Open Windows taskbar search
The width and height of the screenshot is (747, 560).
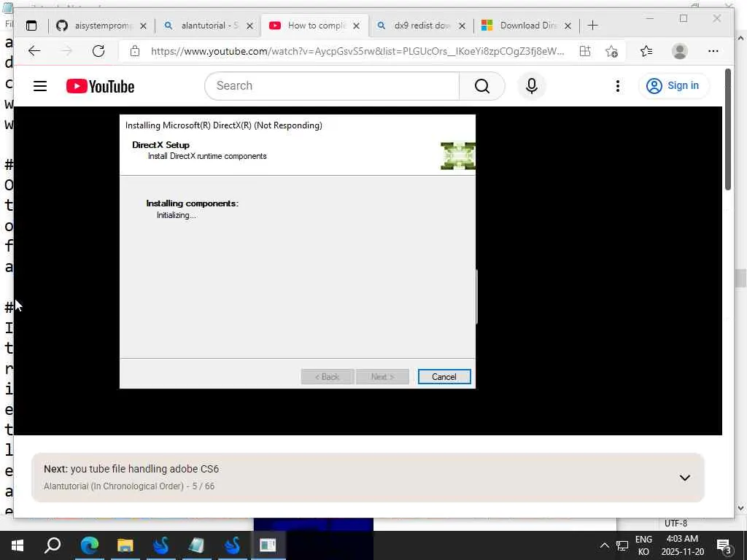[x=53, y=545]
